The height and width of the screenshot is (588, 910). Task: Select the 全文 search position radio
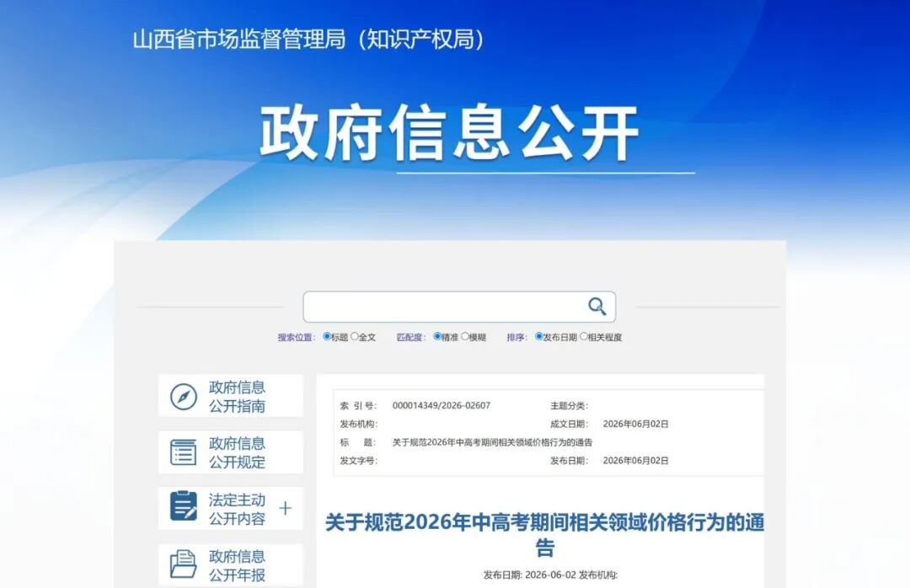[x=355, y=337]
